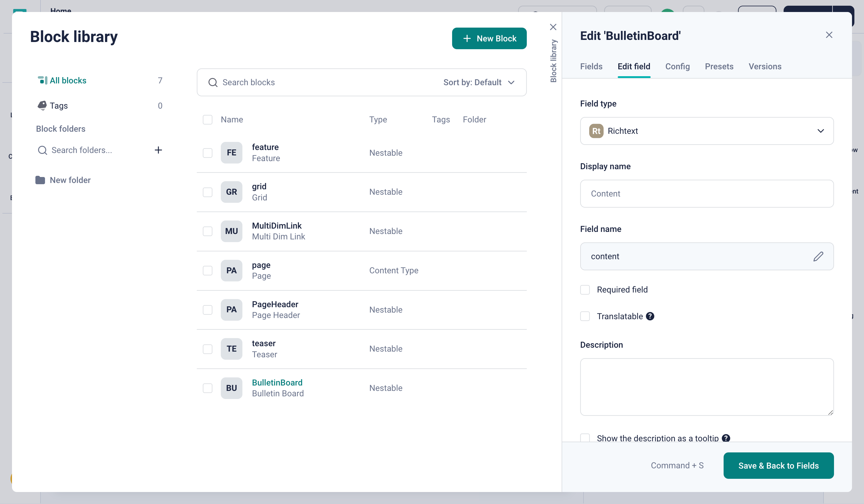Close the Block library panel
Screen dimensions: 864x504
pyautogui.click(x=553, y=27)
